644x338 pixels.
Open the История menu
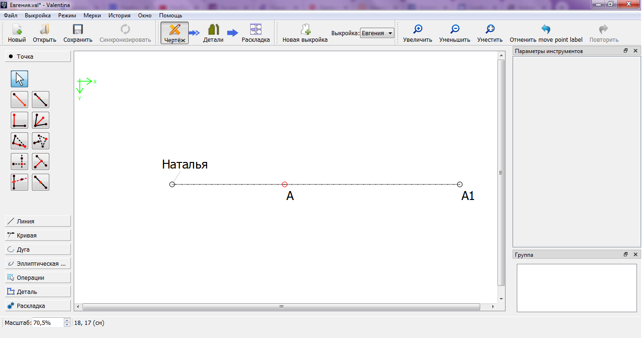point(119,15)
